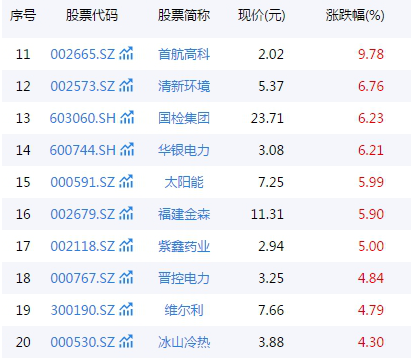
Task: Open chart icon beside 603060.SH
Action: pos(127,117)
